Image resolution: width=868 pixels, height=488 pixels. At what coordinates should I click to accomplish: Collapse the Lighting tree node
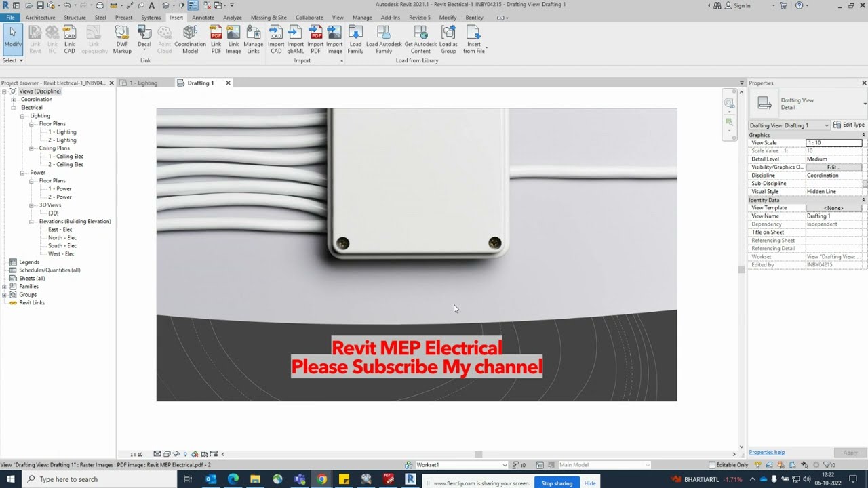tap(22, 116)
